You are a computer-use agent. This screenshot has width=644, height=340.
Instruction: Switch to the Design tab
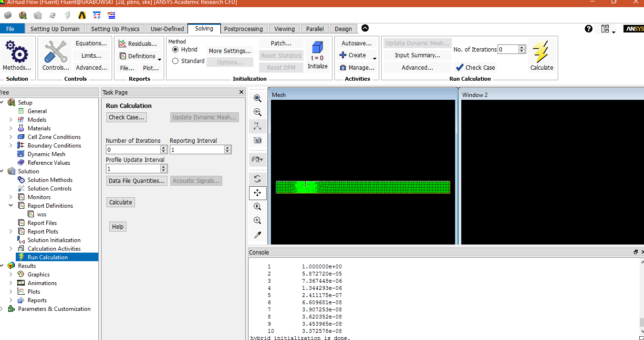click(343, 29)
